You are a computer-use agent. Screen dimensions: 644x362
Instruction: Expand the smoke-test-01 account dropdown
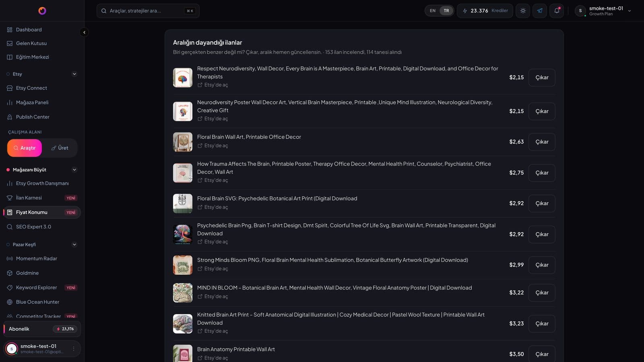click(x=630, y=11)
